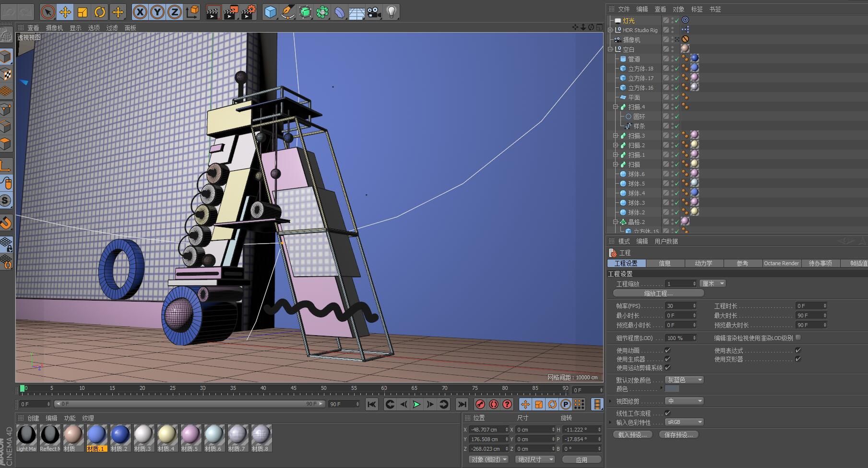Add a floor environment object icon

[357, 12]
